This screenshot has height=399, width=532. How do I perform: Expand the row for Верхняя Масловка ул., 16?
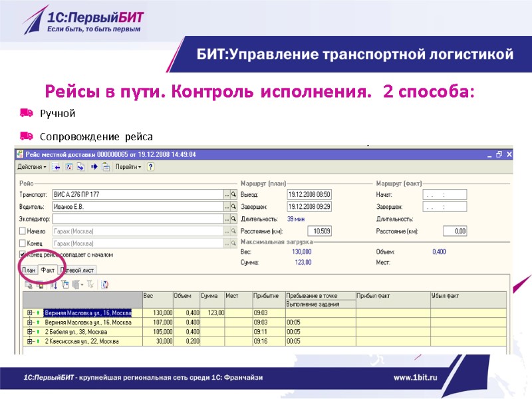(x=28, y=312)
